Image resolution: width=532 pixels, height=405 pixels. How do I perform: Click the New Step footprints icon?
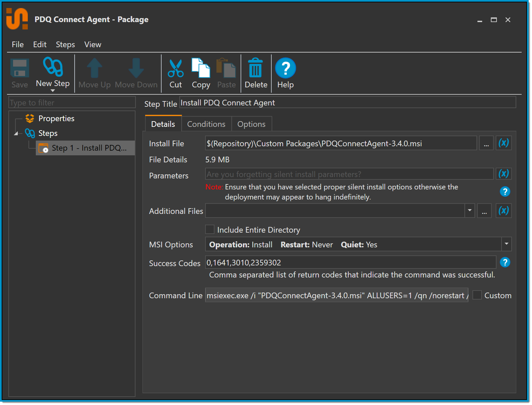click(x=53, y=67)
